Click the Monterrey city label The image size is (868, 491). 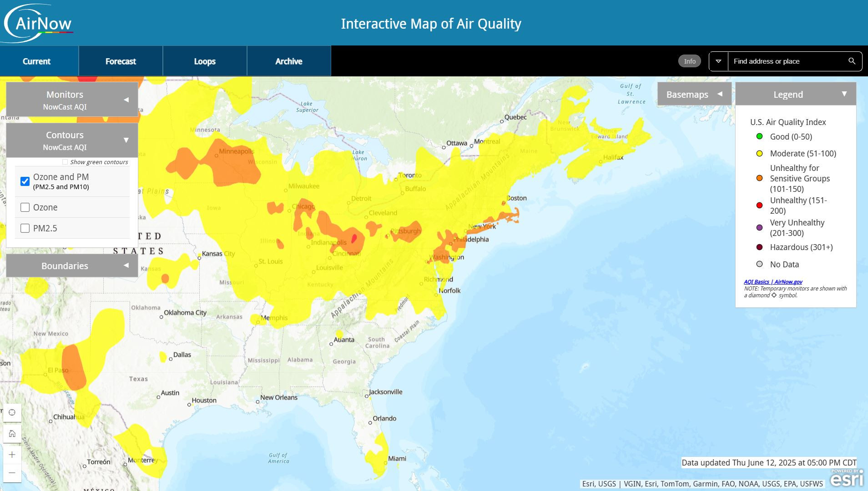pyautogui.click(x=143, y=460)
